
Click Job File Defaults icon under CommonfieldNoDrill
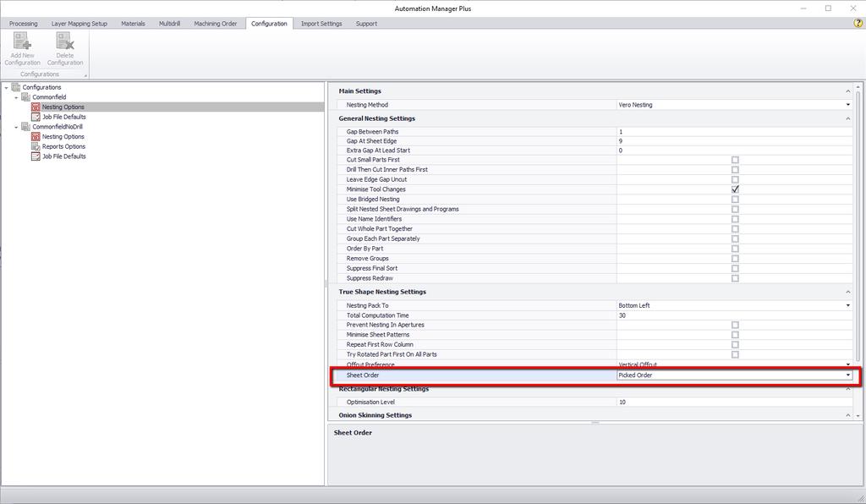(36, 156)
